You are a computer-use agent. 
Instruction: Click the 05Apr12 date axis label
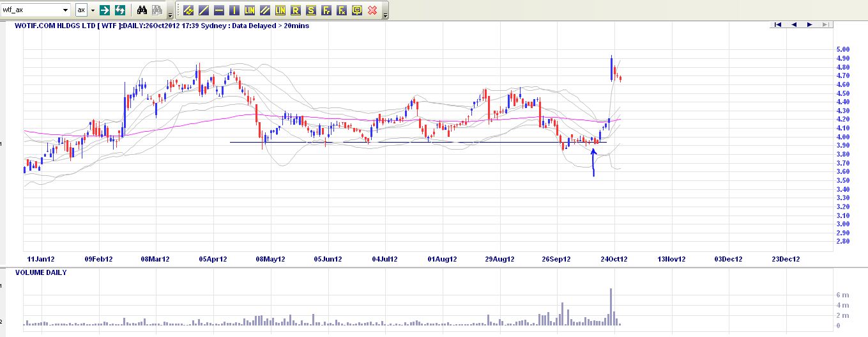point(213,259)
